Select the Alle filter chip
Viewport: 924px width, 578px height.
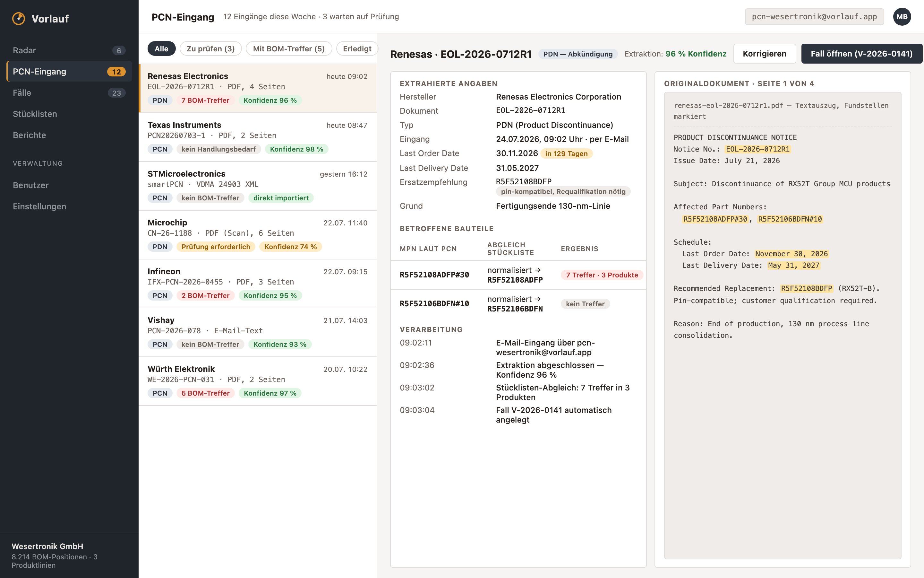[x=161, y=48]
